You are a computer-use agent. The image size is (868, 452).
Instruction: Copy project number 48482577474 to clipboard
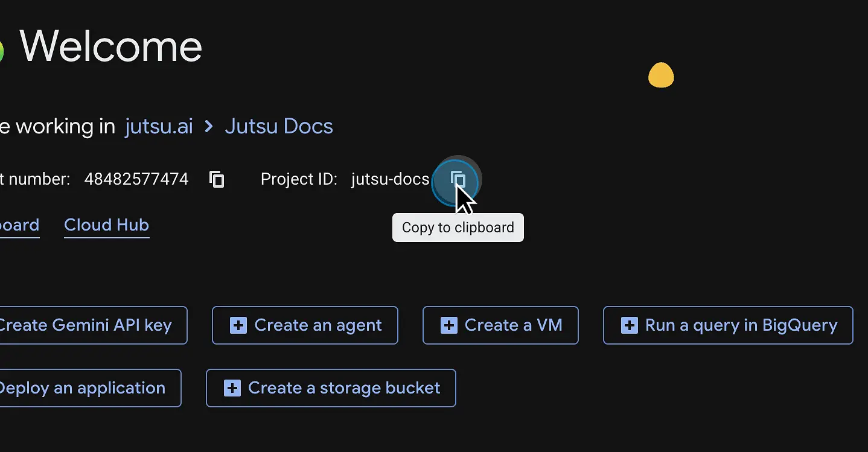click(217, 179)
